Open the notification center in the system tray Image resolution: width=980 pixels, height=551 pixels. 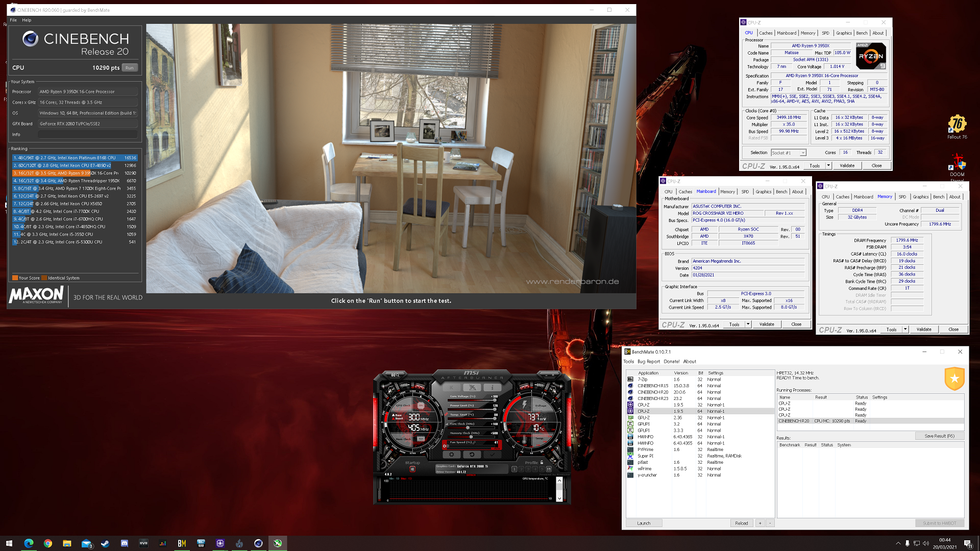coord(968,543)
